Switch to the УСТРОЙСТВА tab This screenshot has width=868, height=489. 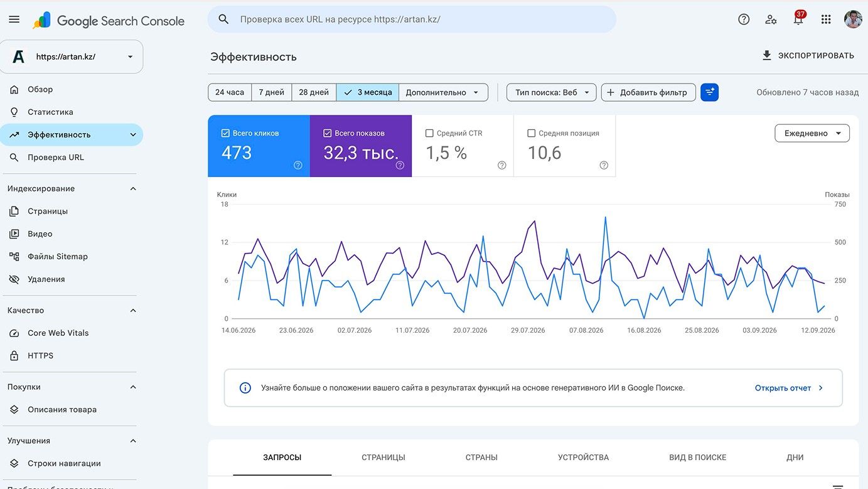584,458
